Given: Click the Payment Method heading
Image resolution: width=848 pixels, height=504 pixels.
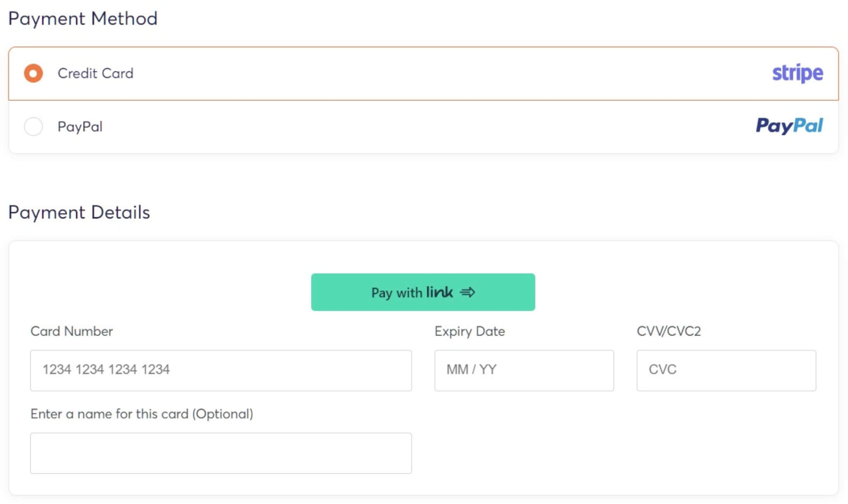Looking at the screenshot, I should coord(83,19).
